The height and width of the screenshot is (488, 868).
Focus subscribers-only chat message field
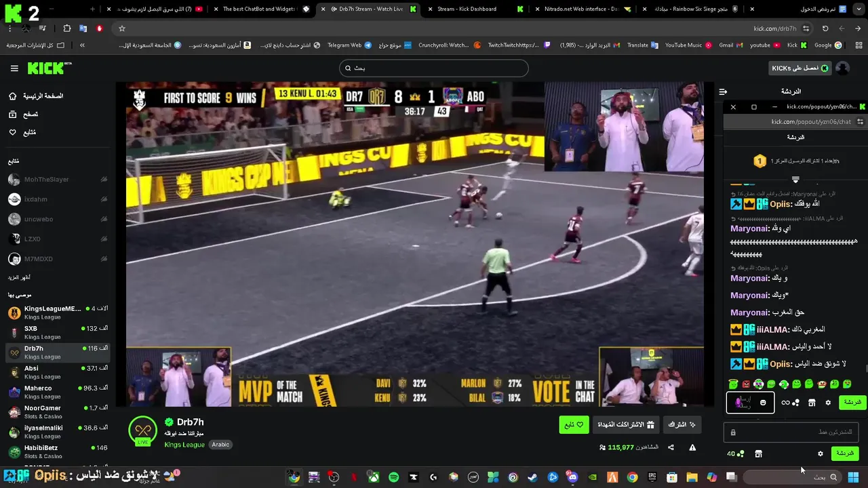click(791, 432)
